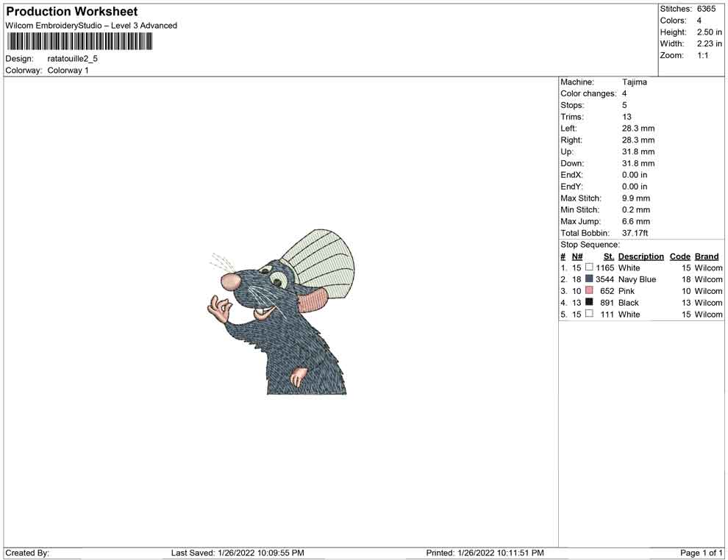The height and width of the screenshot is (560, 728).
Task: Click the stitch count 1165 in row 1
Action: (x=605, y=268)
